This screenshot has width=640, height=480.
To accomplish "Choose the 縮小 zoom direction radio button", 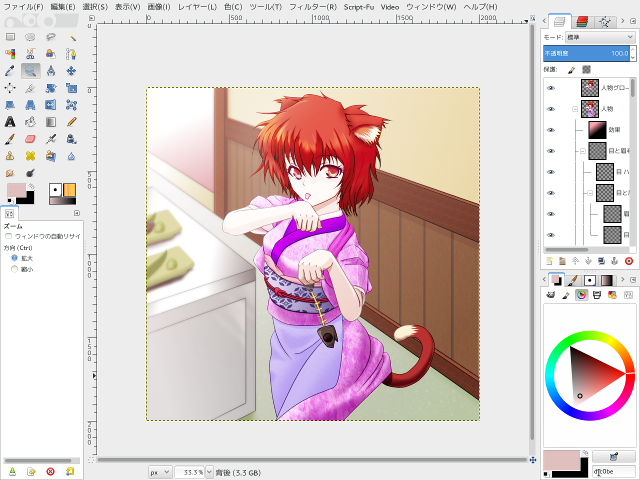I will coord(14,269).
